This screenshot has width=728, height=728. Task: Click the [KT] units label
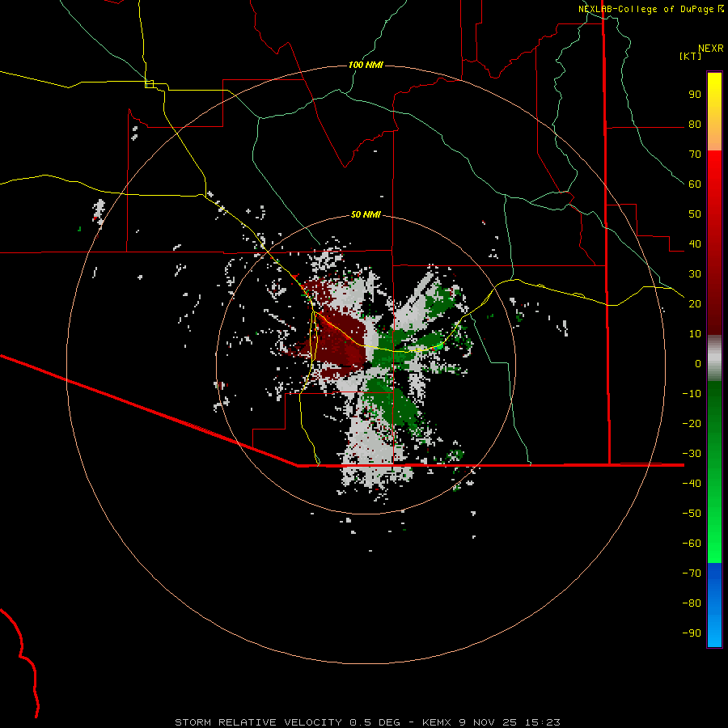pyautogui.click(x=690, y=56)
